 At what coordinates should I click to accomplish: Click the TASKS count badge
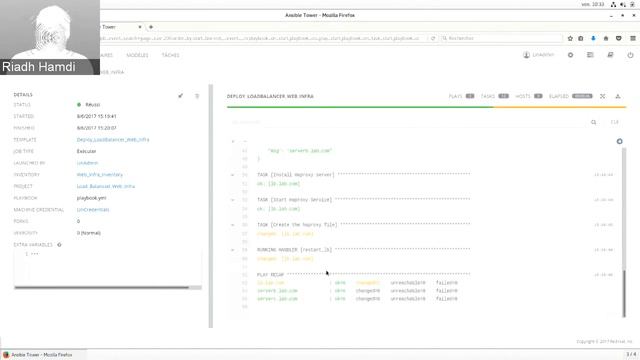click(503, 96)
